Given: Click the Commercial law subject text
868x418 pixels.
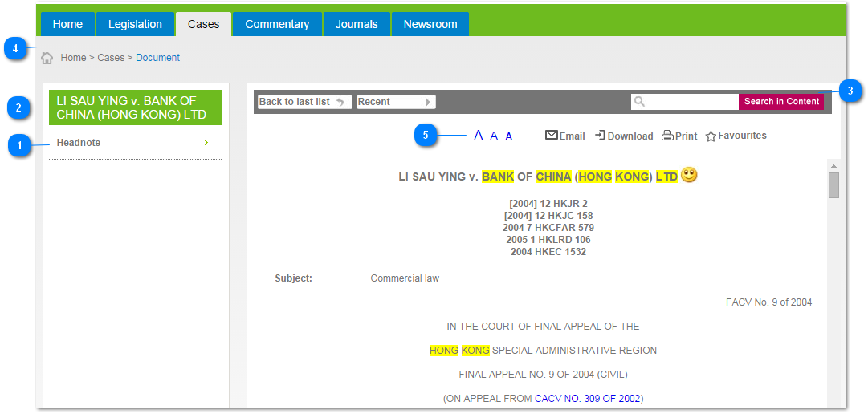Looking at the screenshot, I should 405,278.
